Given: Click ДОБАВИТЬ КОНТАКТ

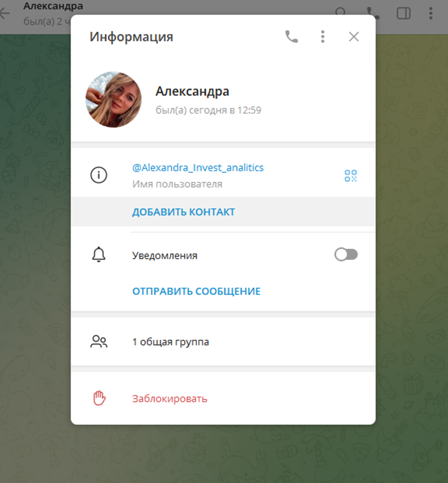Looking at the screenshot, I should point(183,212).
